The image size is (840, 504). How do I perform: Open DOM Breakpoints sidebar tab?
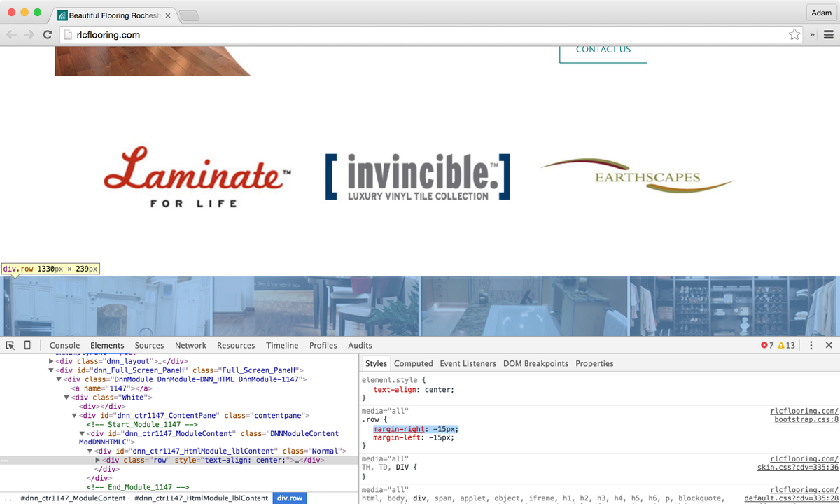tap(535, 363)
